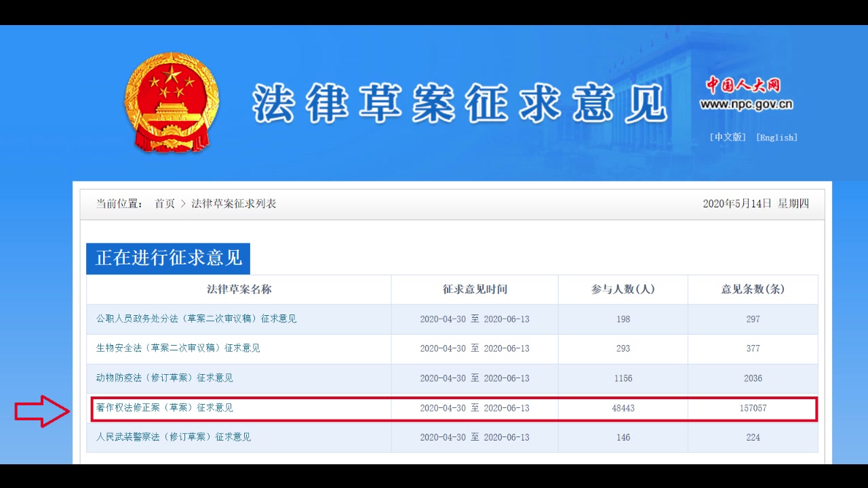This screenshot has height=488, width=868.
Task: Go to 首页 in breadcrumb
Action: click(x=165, y=203)
